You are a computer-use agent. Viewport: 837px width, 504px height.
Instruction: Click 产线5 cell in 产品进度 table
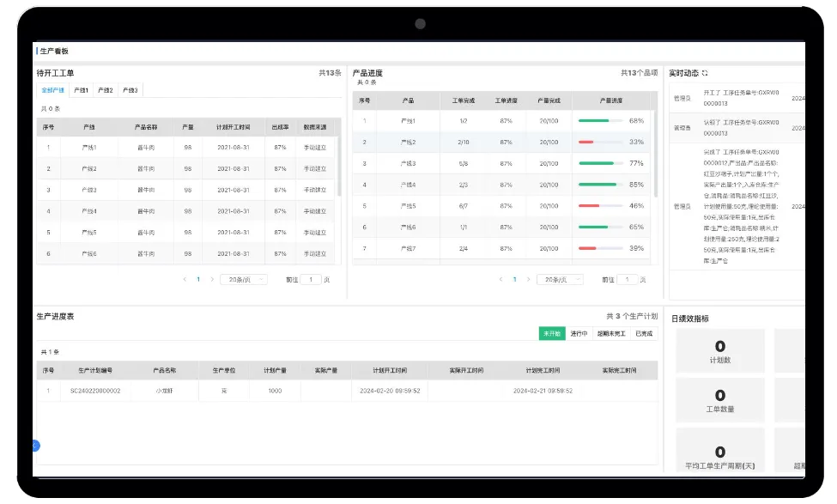[409, 206]
